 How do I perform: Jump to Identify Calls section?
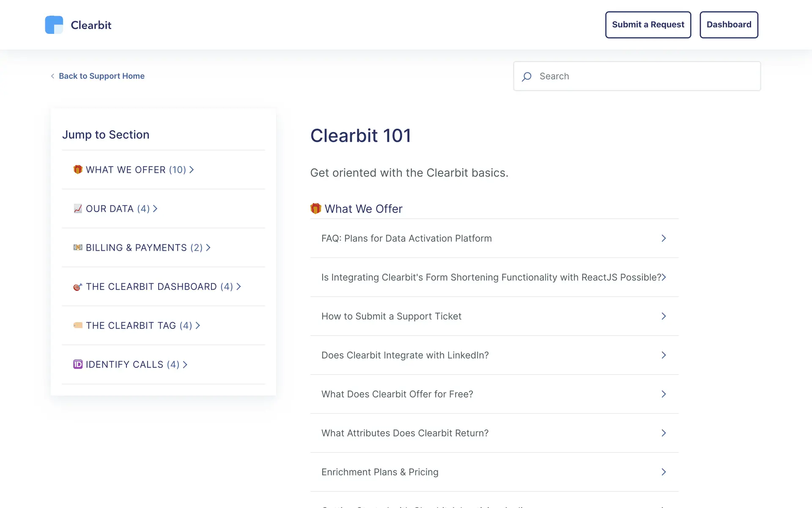132,364
